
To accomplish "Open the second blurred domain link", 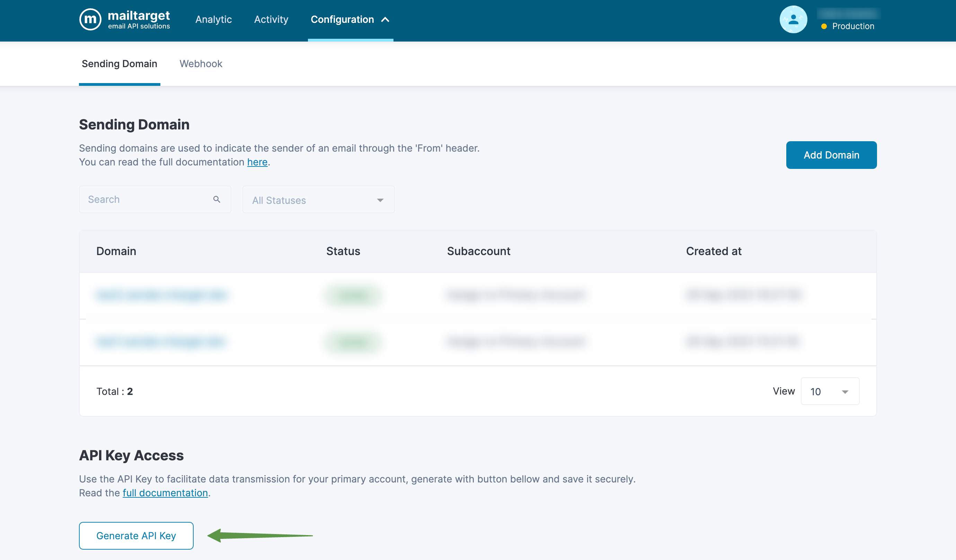I will click(161, 342).
